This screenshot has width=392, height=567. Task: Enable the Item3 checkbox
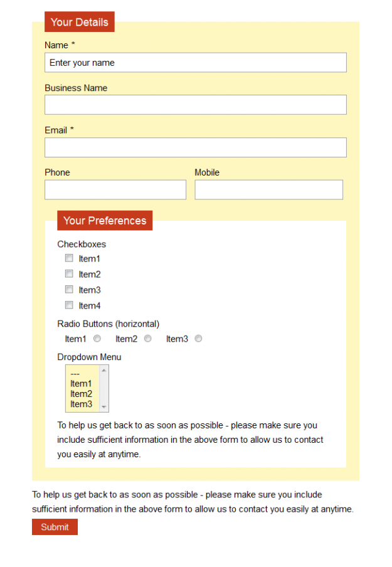point(69,289)
